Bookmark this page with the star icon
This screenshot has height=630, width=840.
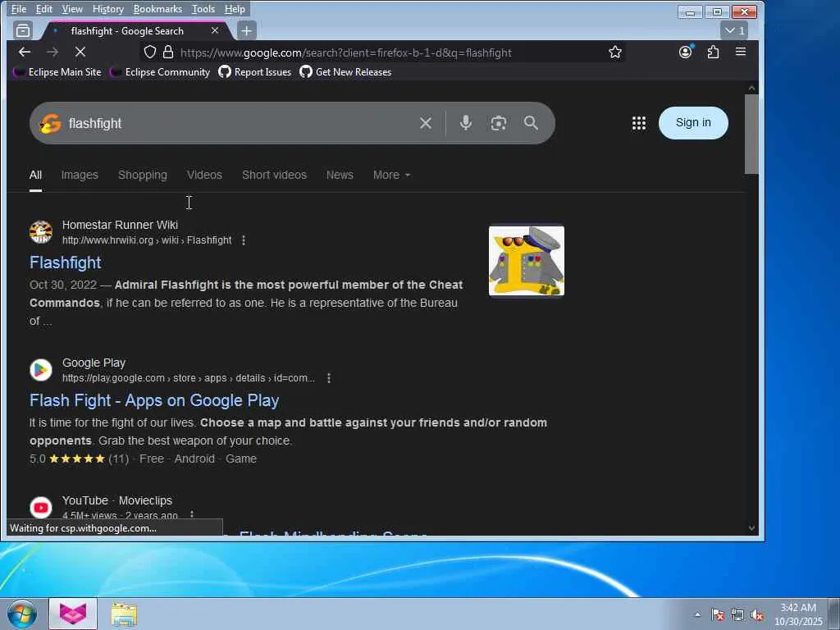pyautogui.click(x=615, y=52)
